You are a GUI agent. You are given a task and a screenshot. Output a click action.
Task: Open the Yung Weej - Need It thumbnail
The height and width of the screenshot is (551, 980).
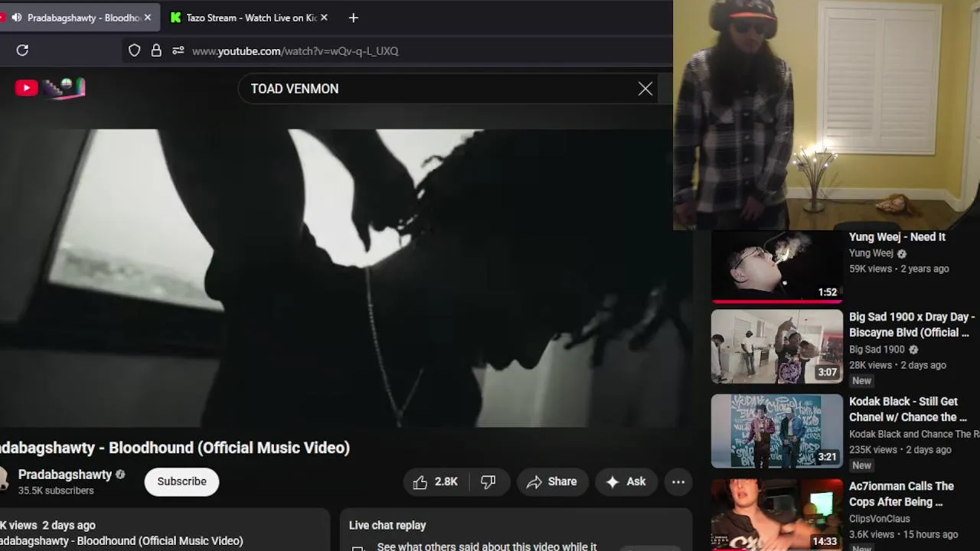coord(776,266)
